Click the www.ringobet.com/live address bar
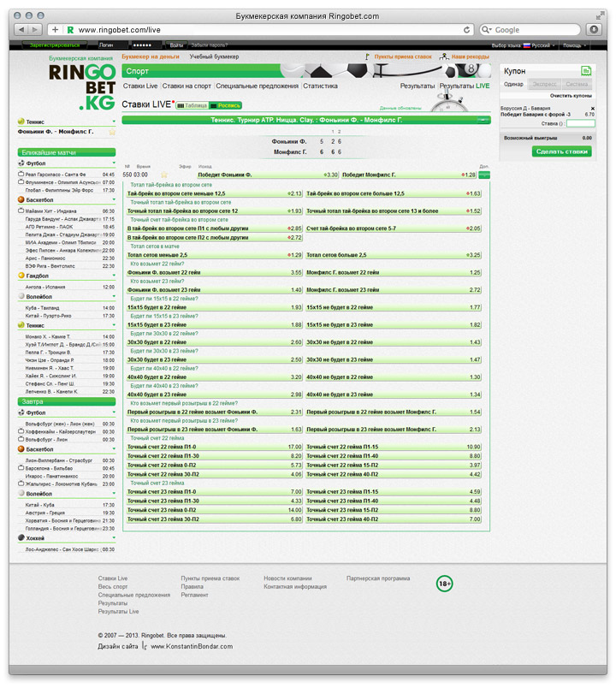The height and width of the screenshot is (688, 616). (261, 29)
